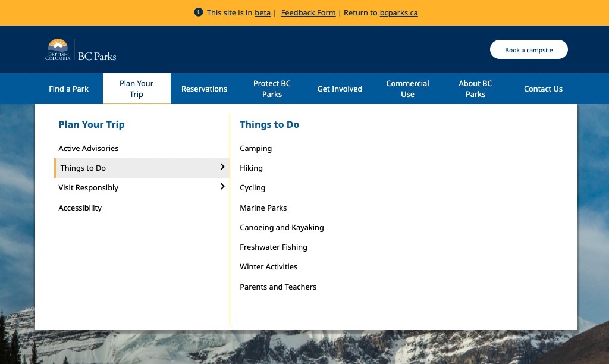Viewport: 609px width, 364px height.
Task: Click the BC Parks logo
Action: click(81, 50)
